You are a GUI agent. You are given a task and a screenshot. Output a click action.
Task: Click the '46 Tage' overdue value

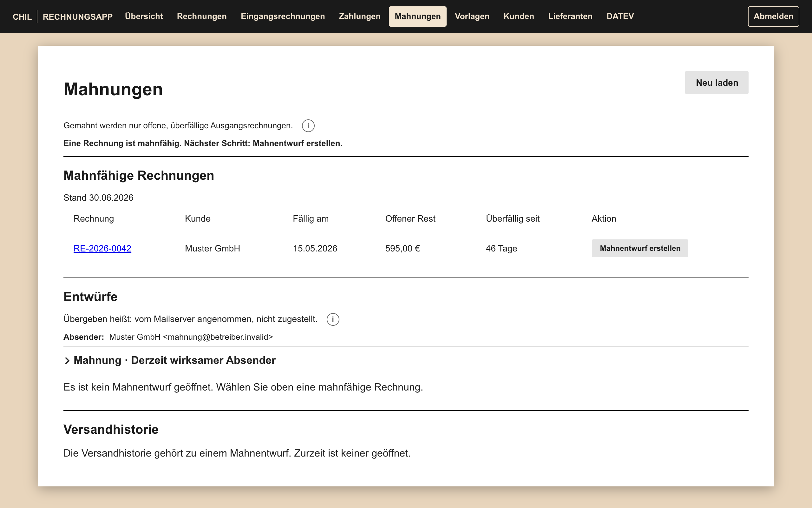[x=501, y=248]
